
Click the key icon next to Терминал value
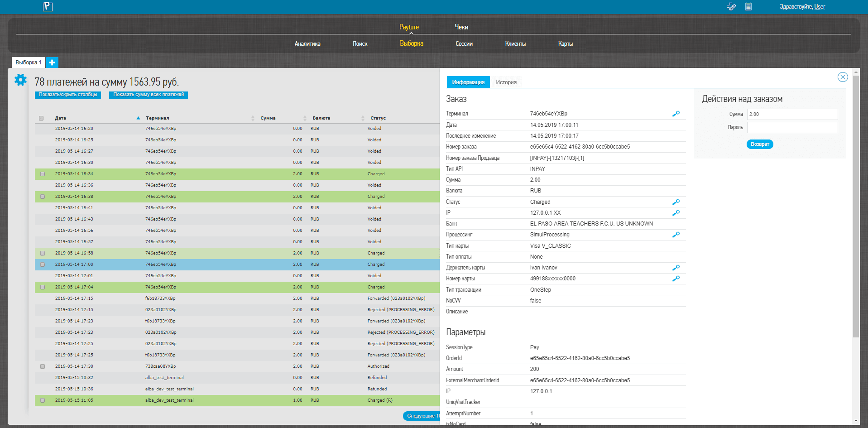point(676,114)
